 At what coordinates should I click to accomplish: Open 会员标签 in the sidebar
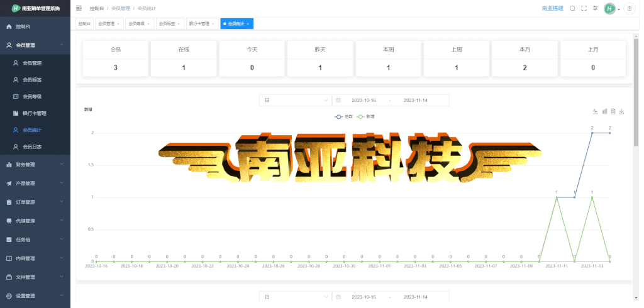coord(35,80)
